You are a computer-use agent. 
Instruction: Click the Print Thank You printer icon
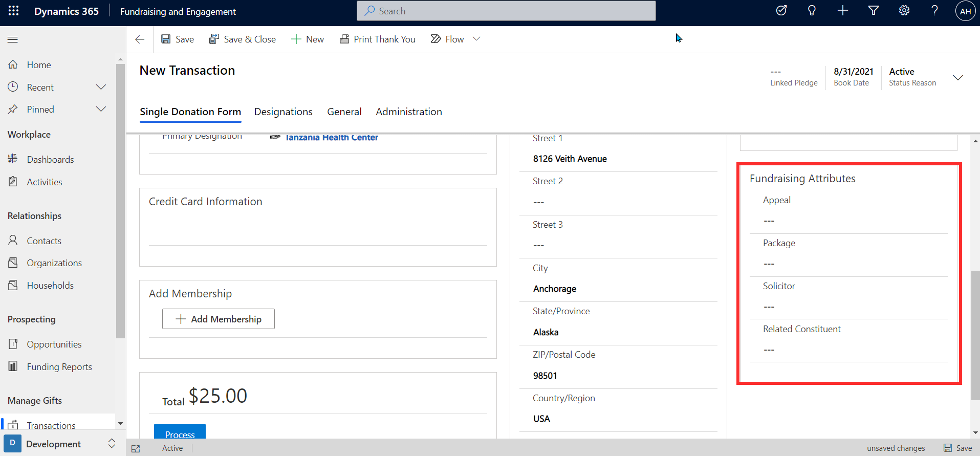click(344, 39)
